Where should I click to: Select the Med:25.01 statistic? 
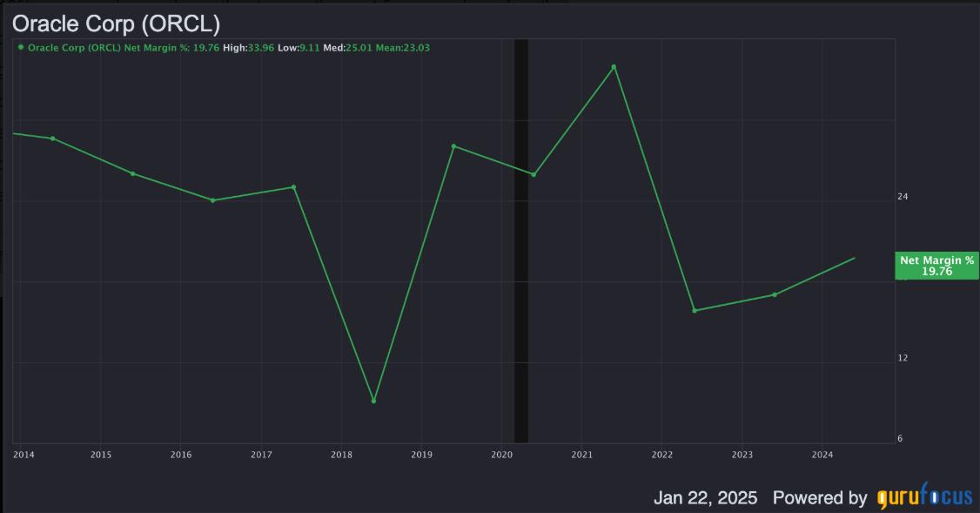coord(347,48)
